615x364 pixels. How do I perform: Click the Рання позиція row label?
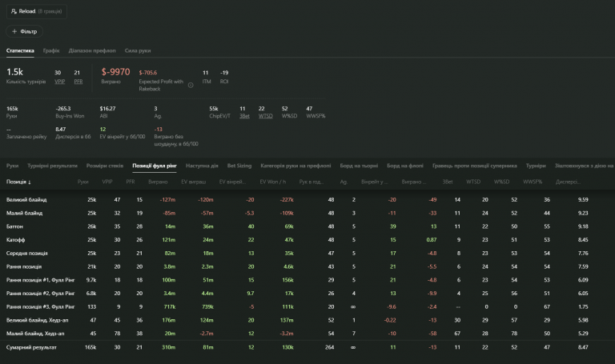(x=24, y=267)
